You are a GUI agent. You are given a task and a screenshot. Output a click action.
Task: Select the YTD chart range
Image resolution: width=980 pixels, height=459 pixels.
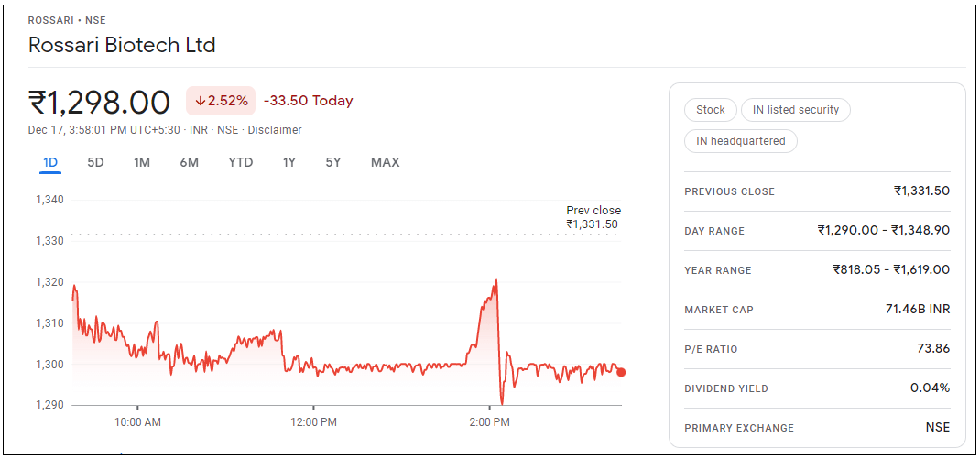pyautogui.click(x=241, y=162)
